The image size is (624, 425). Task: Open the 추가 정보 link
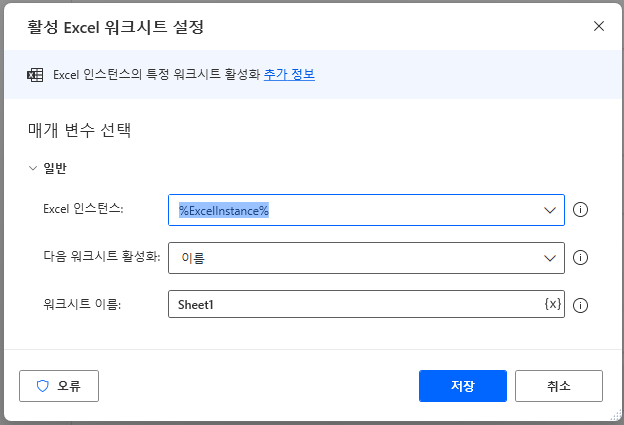point(289,74)
